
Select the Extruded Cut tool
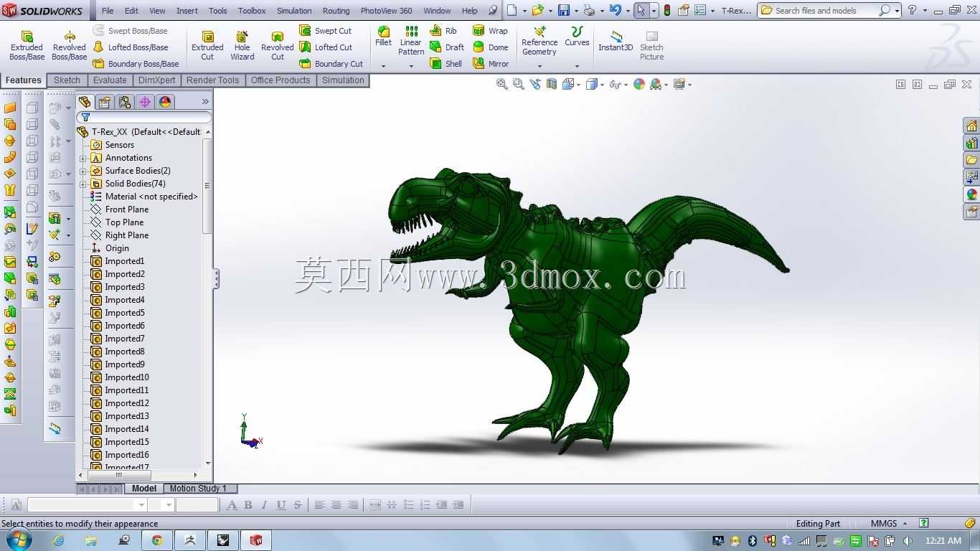click(x=207, y=45)
